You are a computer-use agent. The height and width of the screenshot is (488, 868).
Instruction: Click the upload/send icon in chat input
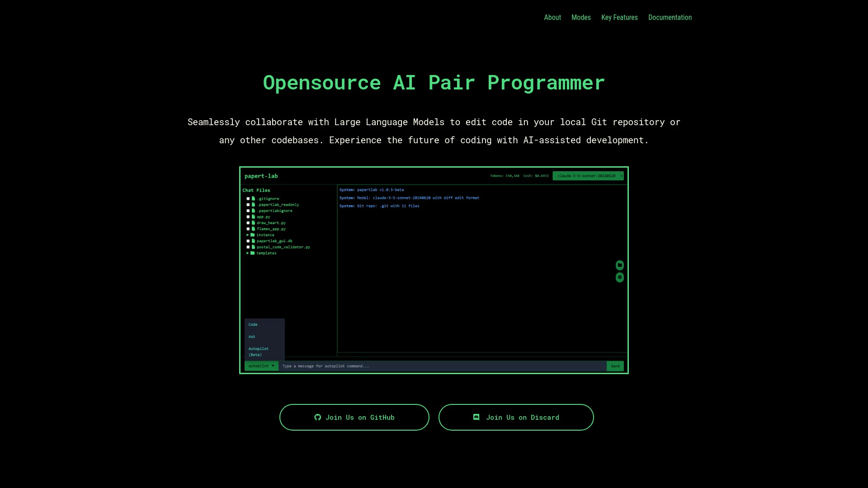[615, 366]
